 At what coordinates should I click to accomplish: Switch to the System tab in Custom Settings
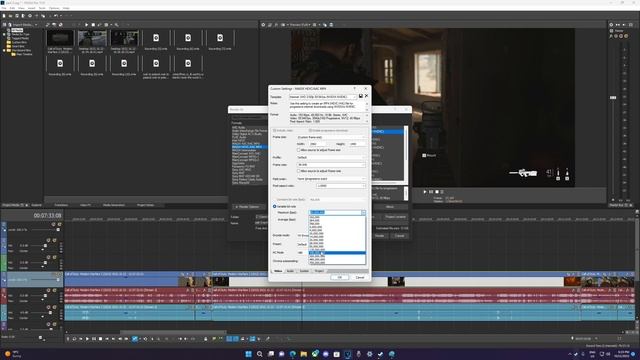(304, 271)
